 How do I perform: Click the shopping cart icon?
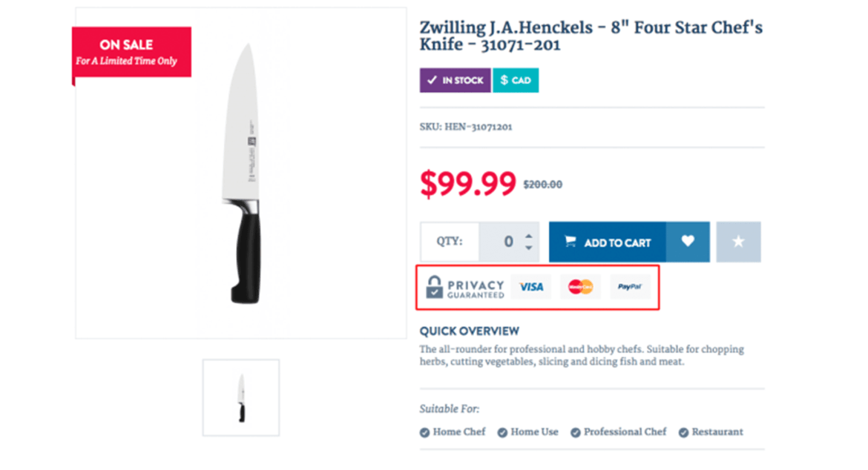[570, 242]
